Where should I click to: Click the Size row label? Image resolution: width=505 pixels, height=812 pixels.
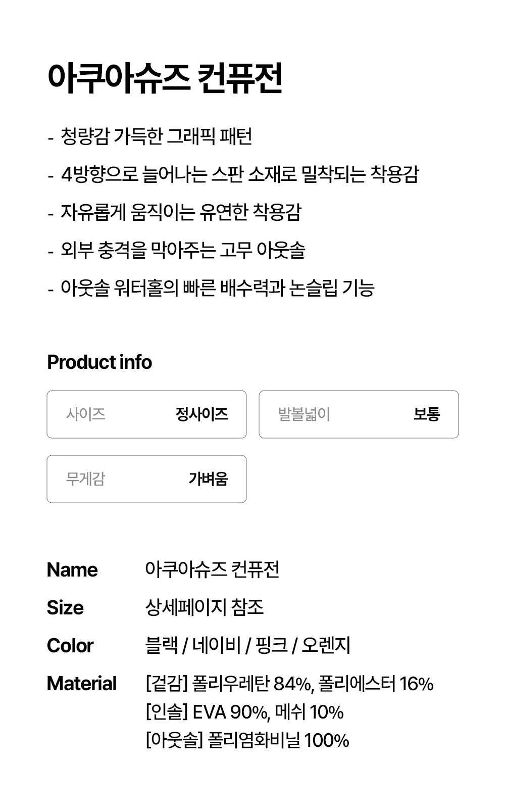coord(65,607)
